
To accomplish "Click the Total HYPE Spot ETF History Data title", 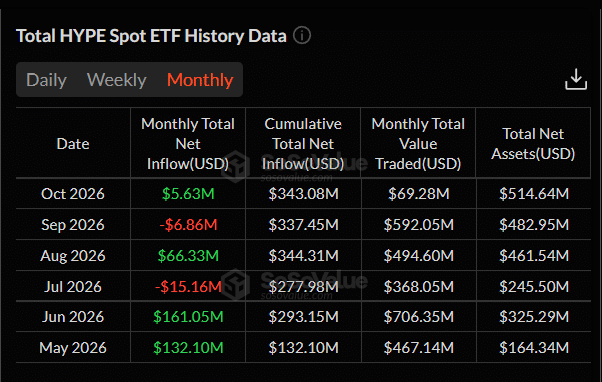I will click(x=151, y=36).
